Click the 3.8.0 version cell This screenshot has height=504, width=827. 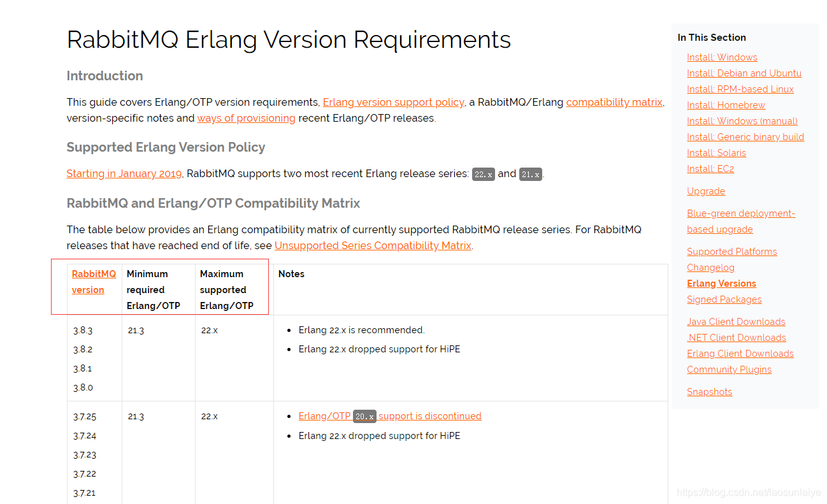click(83, 387)
